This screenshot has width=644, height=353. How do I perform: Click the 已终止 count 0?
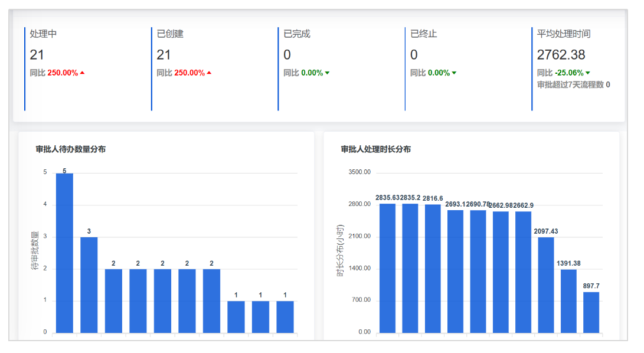(414, 55)
